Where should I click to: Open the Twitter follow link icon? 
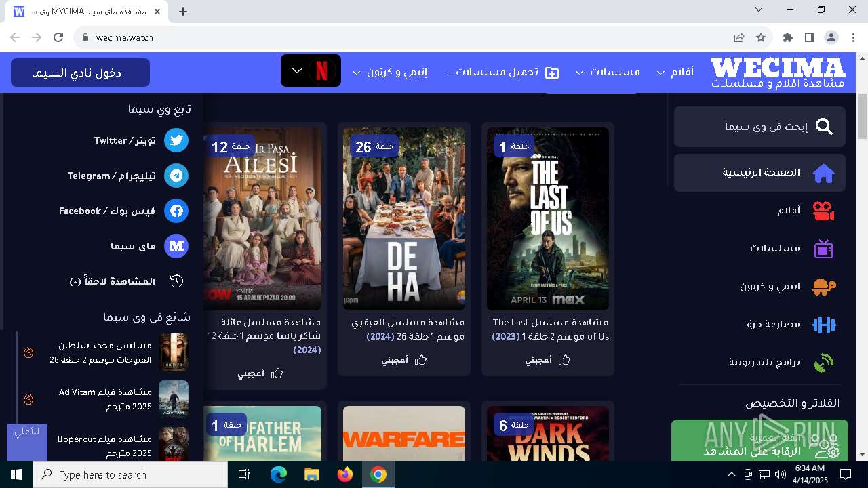point(177,140)
